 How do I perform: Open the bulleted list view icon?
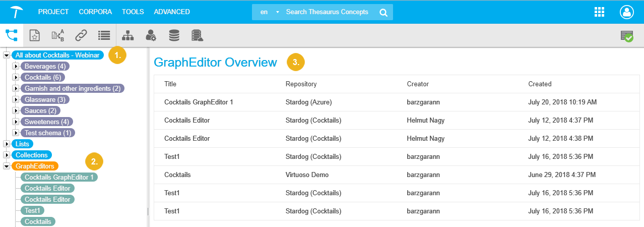pos(104,35)
